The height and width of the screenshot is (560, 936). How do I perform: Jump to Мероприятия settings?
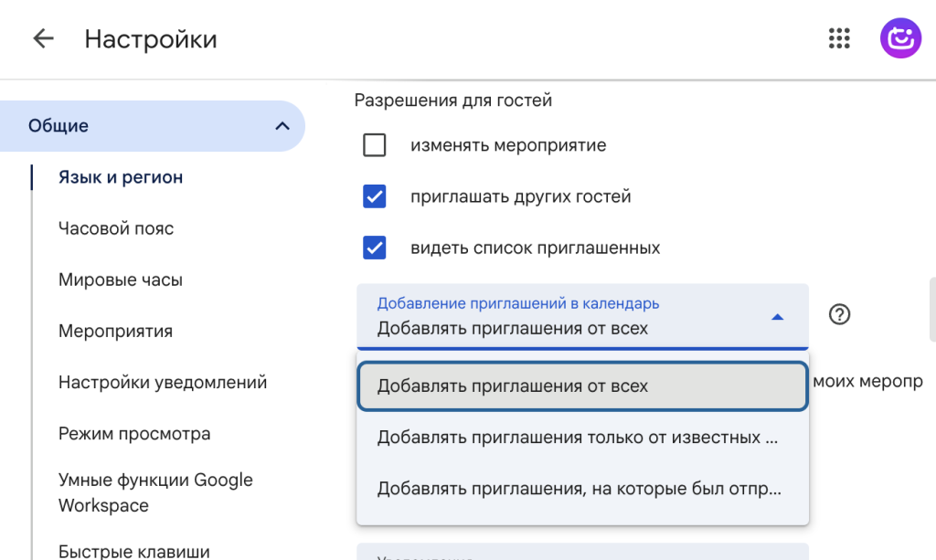coord(115,331)
